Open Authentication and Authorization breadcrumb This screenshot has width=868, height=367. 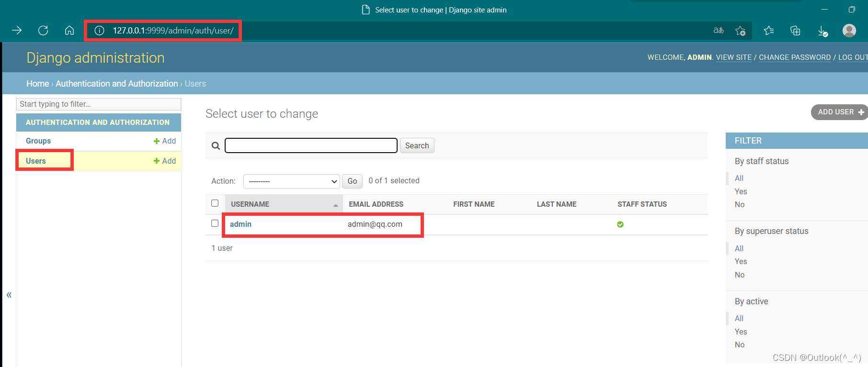[117, 84]
